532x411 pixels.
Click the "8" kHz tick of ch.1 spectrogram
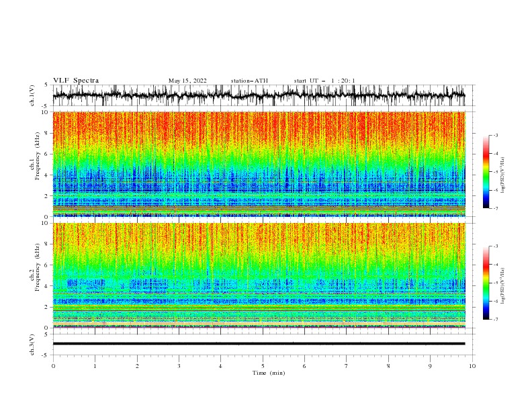pos(47,133)
